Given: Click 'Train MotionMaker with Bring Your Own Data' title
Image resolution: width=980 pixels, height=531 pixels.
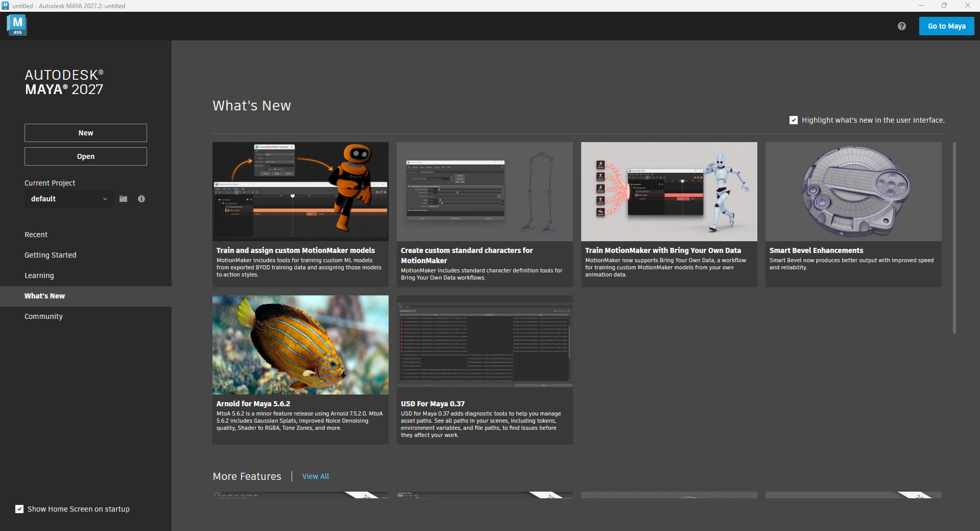Looking at the screenshot, I should tap(663, 250).
